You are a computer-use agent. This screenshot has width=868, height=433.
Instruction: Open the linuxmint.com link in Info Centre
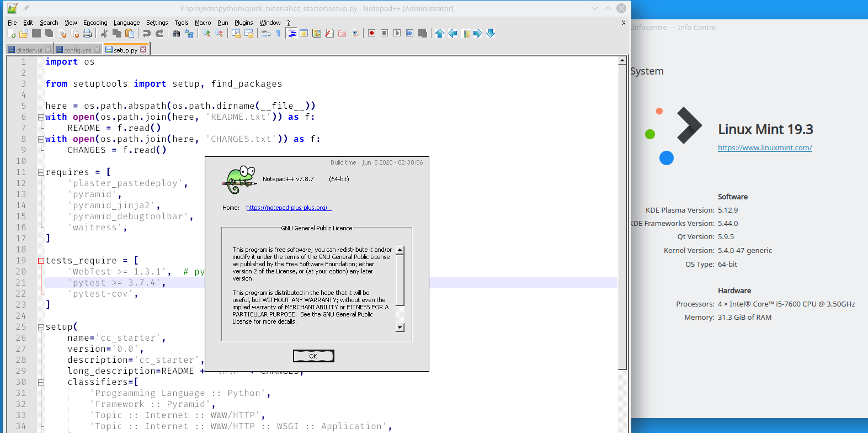765,147
